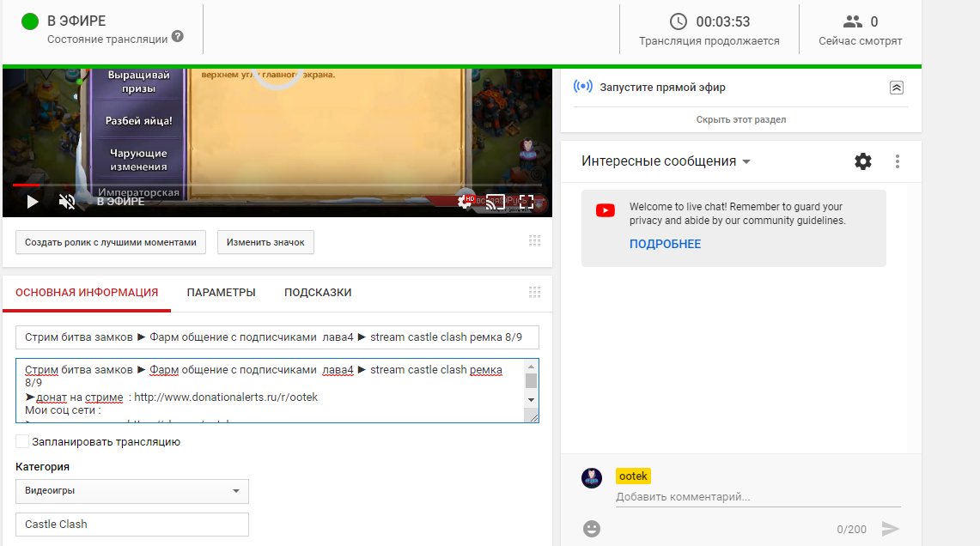The width and height of the screenshot is (980, 546).
Task: Open the ПАРАМЕТРЫ tab
Action: pyautogui.click(x=222, y=293)
